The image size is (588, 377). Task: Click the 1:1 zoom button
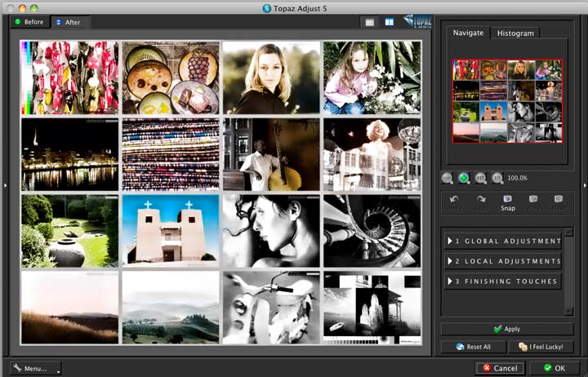click(x=497, y=178)
